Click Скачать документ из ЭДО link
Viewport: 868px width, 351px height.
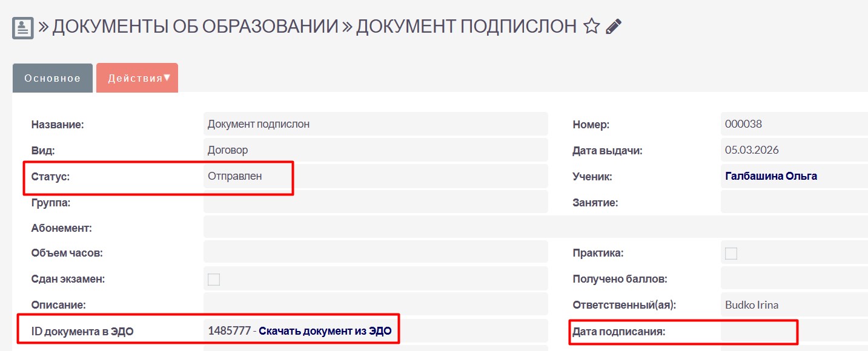click(325, 331)
